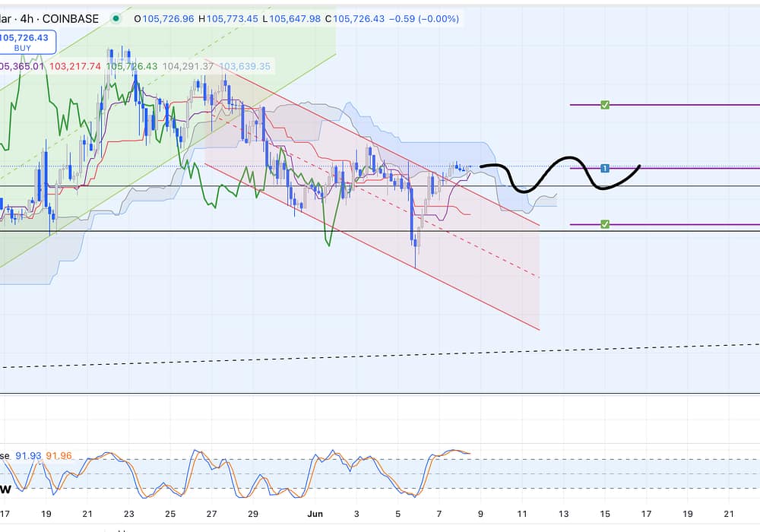The width and height of the screenshot is (760, 532).
Task: Click the red indicator value 103,217.74
Action: click(74, 66)
